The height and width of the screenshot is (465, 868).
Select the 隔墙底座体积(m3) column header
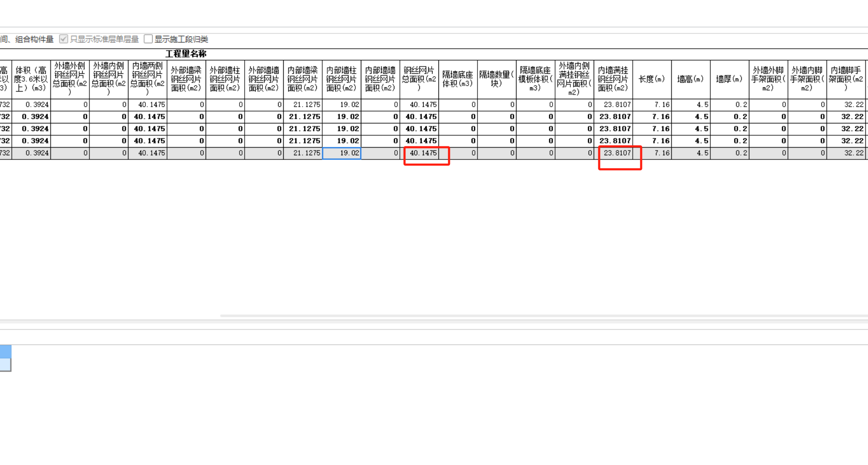[458, 79]
